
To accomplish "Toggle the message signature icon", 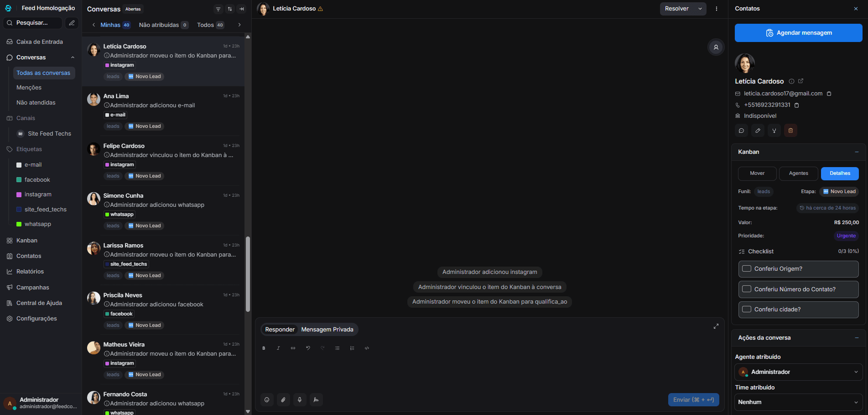I will click(x=316, y=400).
